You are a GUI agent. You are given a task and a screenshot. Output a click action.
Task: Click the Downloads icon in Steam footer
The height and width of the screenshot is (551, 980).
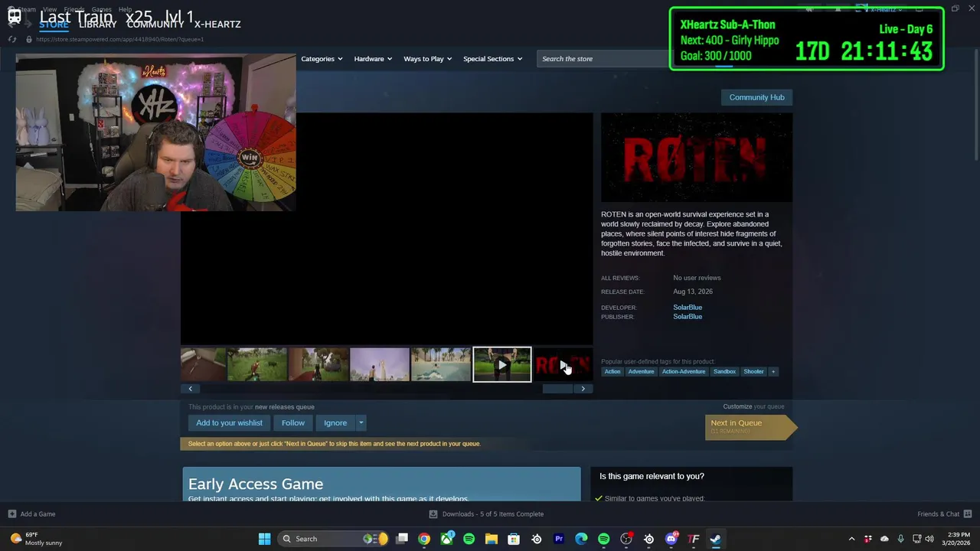tap(433, 514)
